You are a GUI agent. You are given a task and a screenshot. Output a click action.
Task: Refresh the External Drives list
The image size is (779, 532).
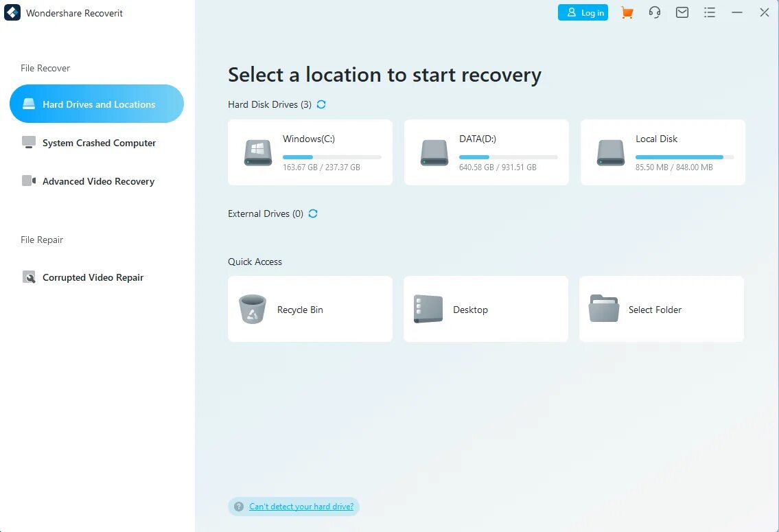313,213
